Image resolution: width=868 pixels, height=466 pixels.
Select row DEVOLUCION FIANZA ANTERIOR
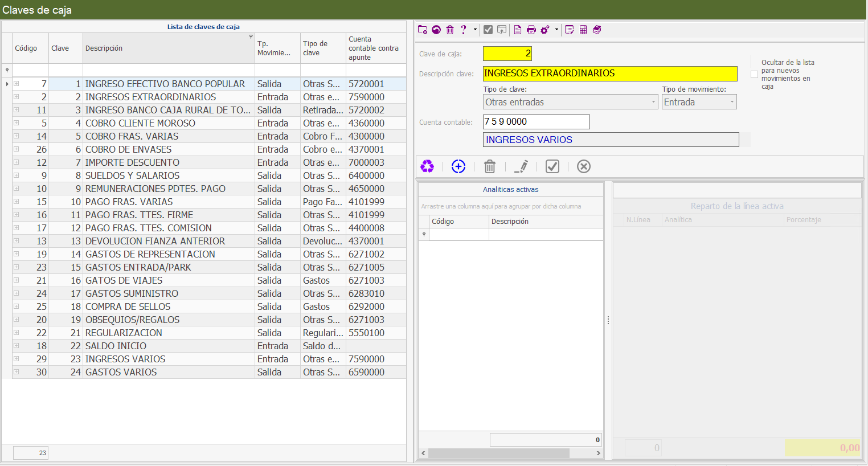pos(209,241)
